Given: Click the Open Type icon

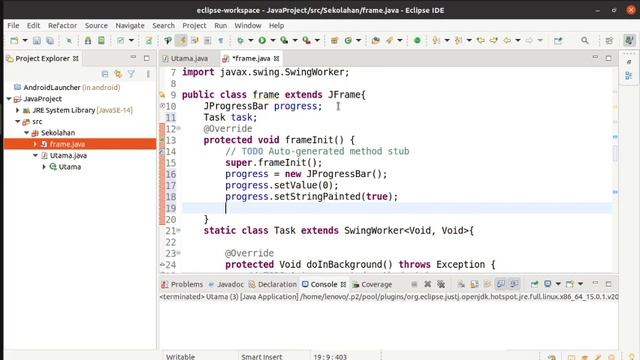Looking at the screenshot, I should click(x=376, y=40).
